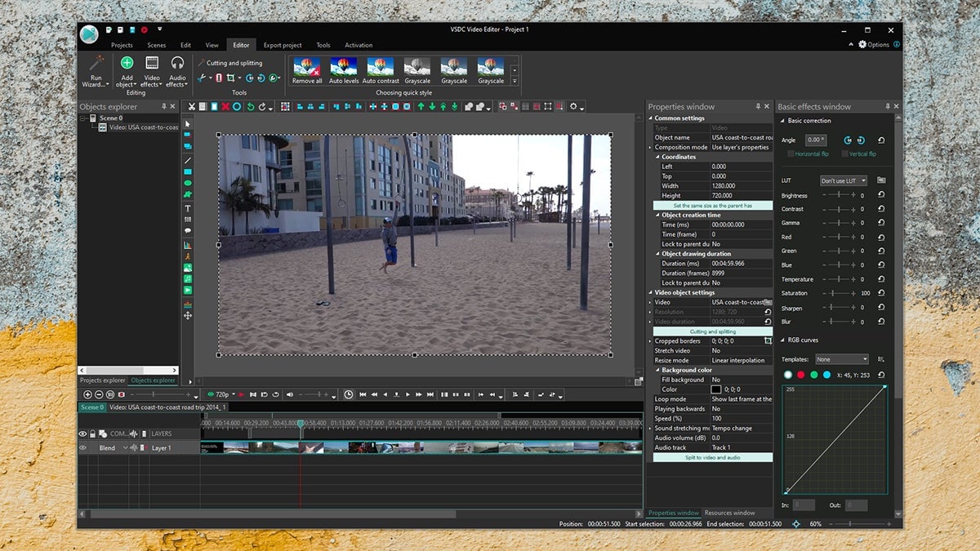Select the Text tool in the left toolbar
Image resolution: width=980 pixels, height=551 pixels.
point(188,208)
